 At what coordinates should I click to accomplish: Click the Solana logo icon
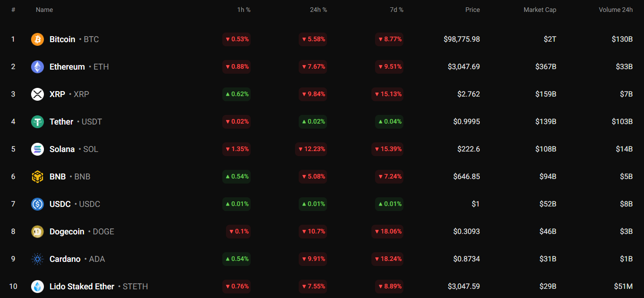point(38,149)
